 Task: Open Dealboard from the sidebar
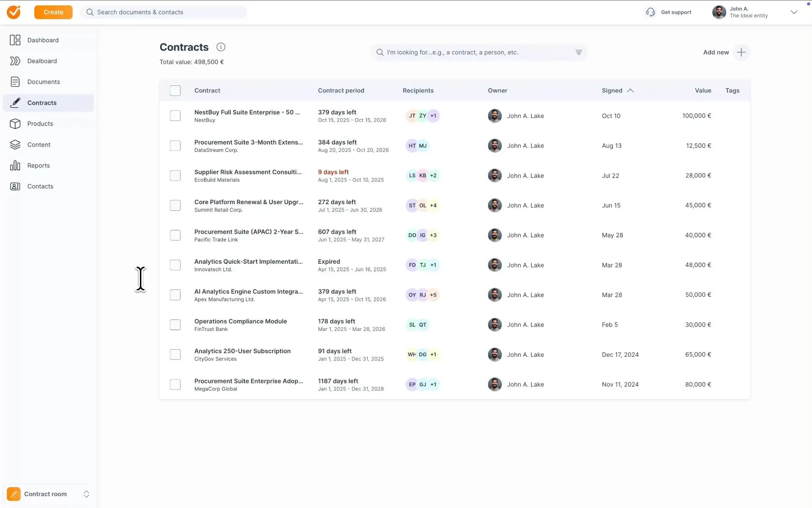tap(42, 61)
